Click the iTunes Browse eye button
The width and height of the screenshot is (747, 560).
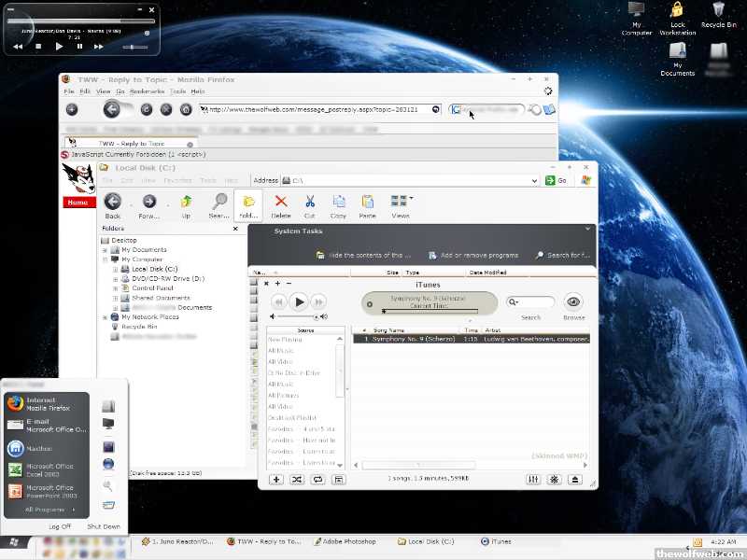(x=573, y=301)
